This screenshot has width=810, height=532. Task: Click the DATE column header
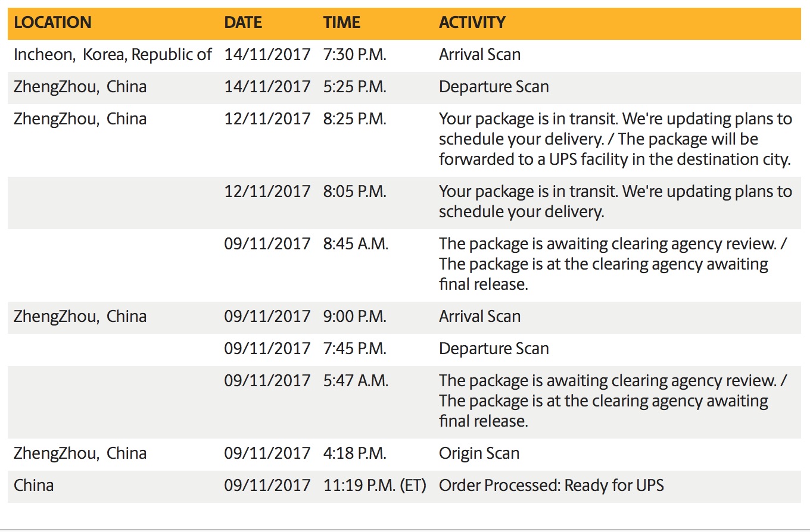point(243,23)
